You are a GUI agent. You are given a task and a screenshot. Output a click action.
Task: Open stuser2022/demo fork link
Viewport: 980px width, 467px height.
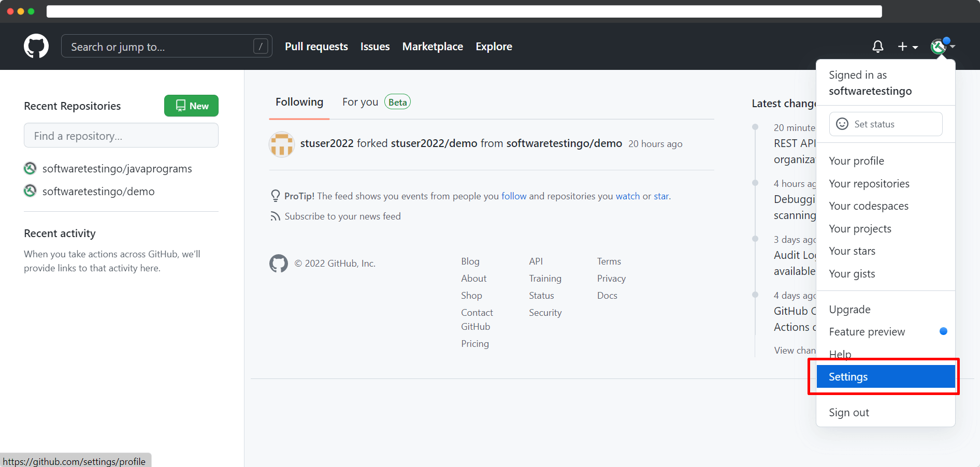coord(434,143)
